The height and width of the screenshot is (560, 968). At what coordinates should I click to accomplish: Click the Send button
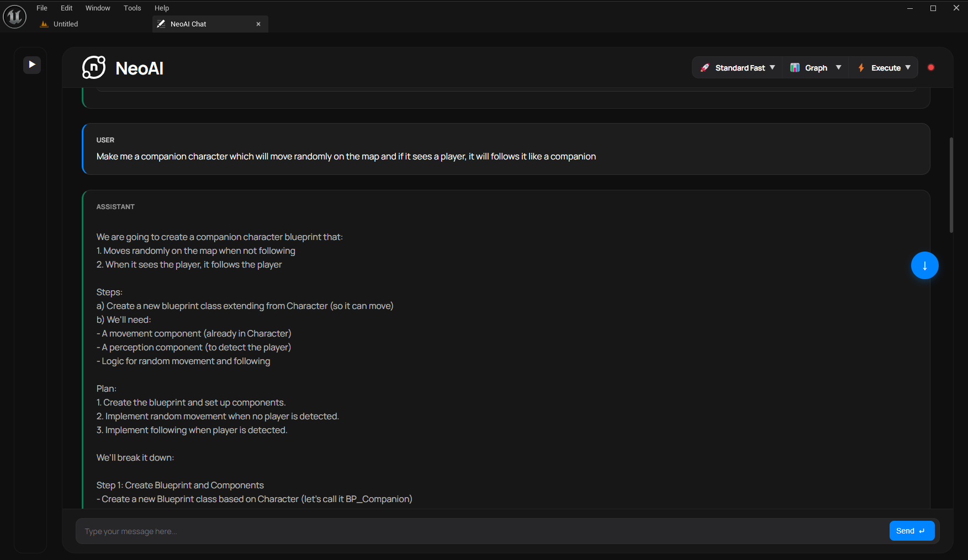click(912, 531)
